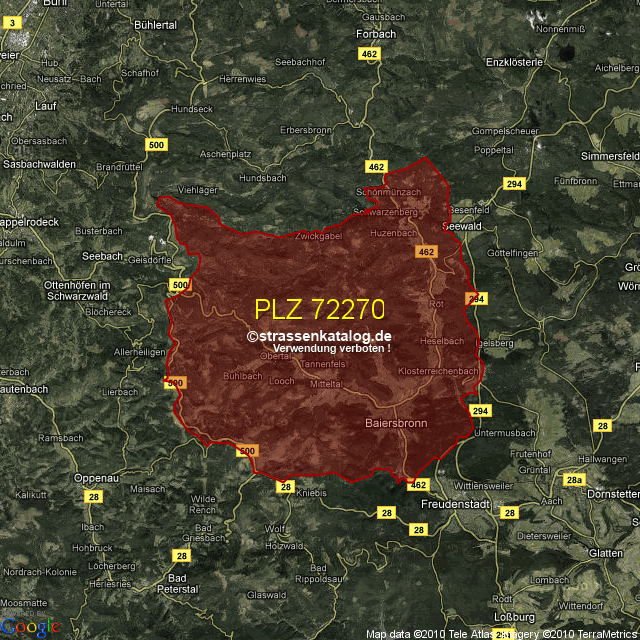Click the 28 road shield above Kniebis
640x640 pixels.
286,487
